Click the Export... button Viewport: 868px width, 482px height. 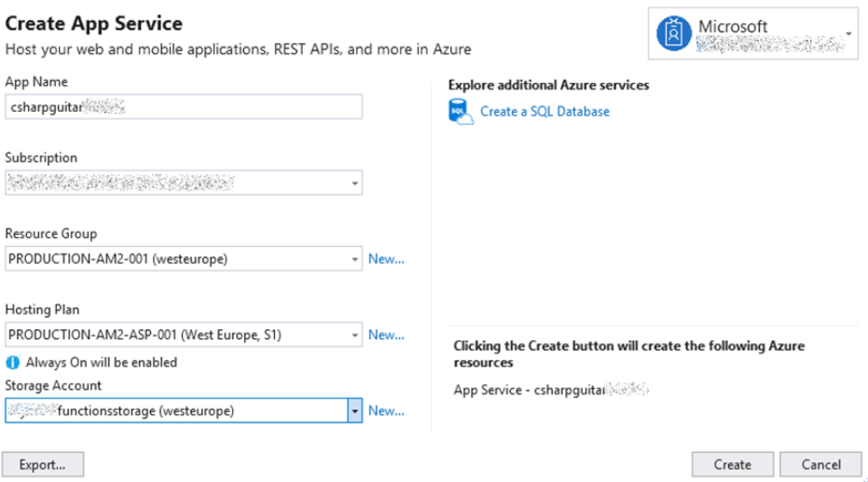(x=43, y=464)
